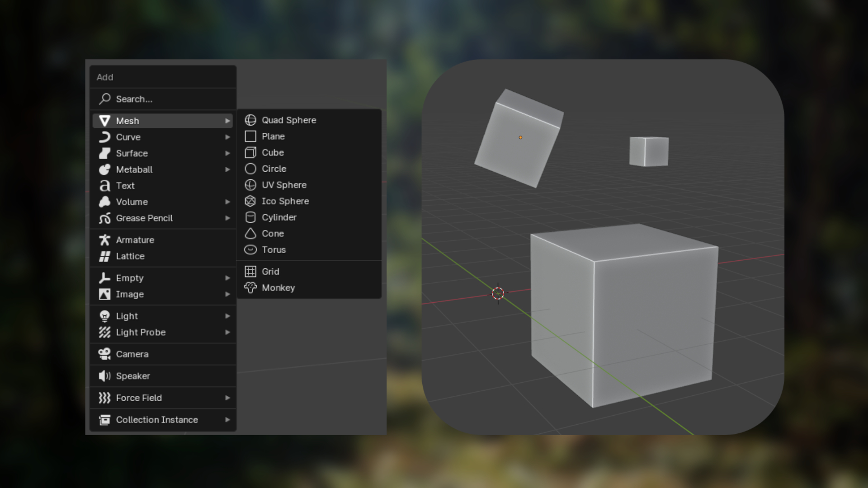This screenshot has width=868, height=488.
Task: Click the Plane square icon
Action: [x=250, y=136]
